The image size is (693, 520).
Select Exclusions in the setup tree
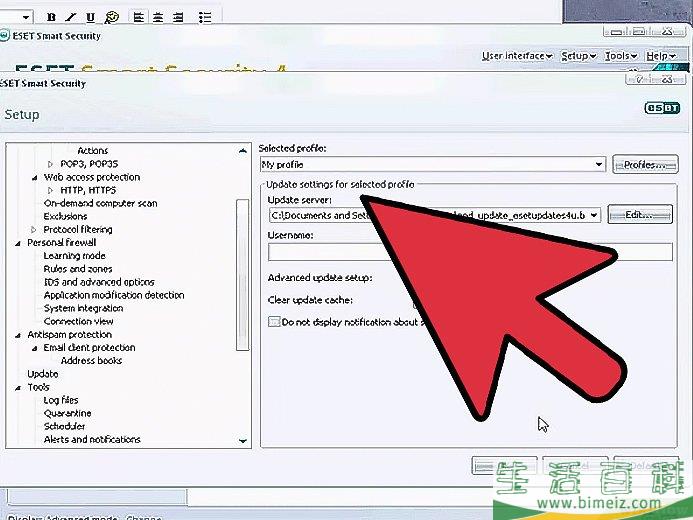[65, 216]
